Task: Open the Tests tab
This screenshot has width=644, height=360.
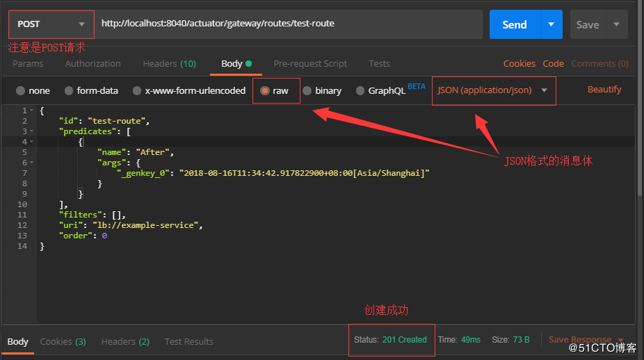Action: click(x=379, y=64)
